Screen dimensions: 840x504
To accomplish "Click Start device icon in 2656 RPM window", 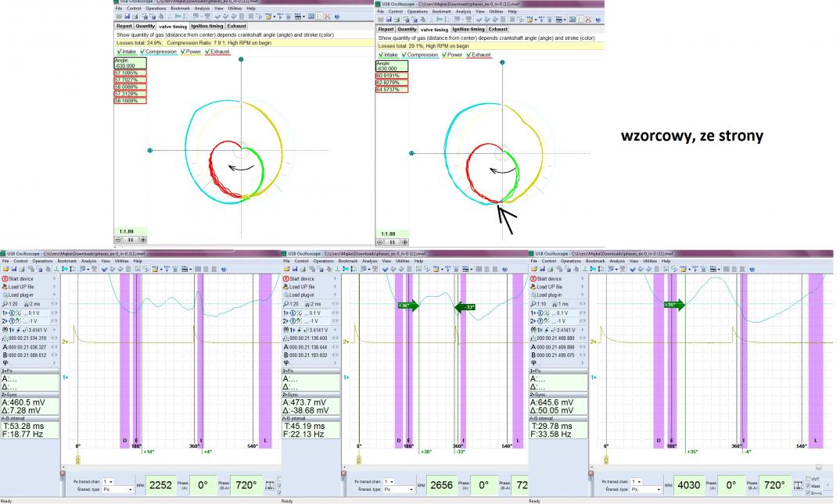I will tap(286, 279).
